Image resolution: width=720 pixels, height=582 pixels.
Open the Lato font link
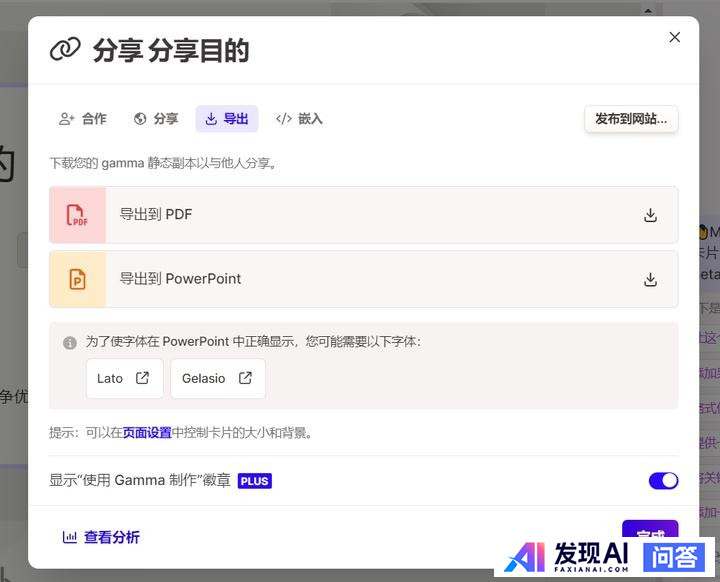(x=124, y=379)
